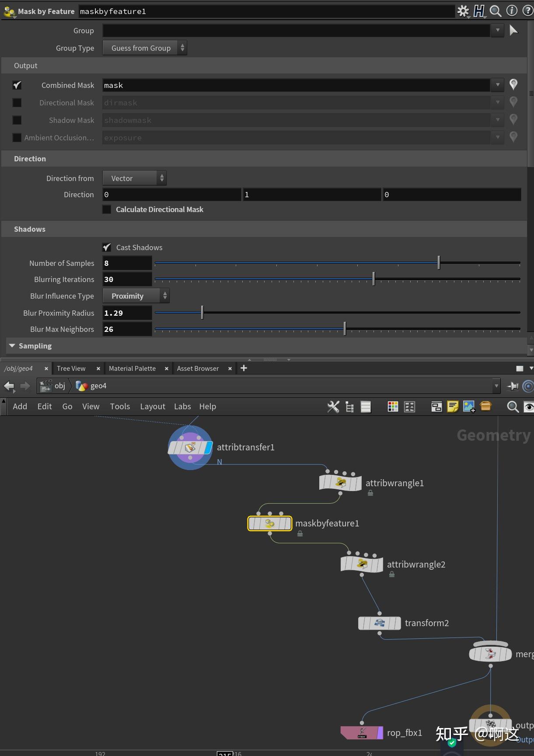Click the Blur Max Neighbors value field
Screen dimensions: 534x756
[x=127, y=329]
